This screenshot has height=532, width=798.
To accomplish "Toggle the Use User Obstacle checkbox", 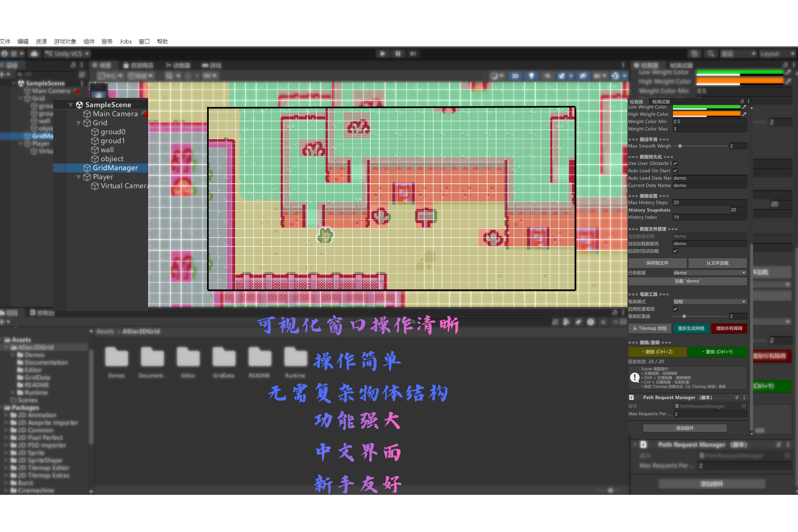I will point(675,163).
